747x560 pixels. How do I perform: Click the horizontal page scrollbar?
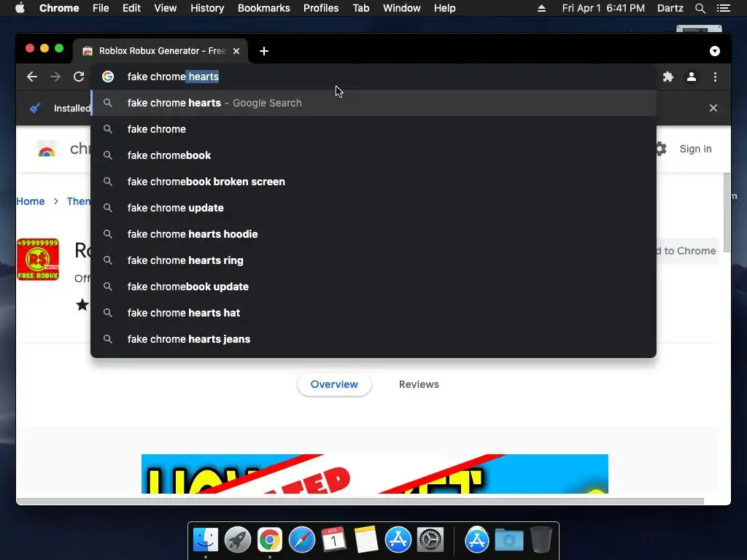360,501
